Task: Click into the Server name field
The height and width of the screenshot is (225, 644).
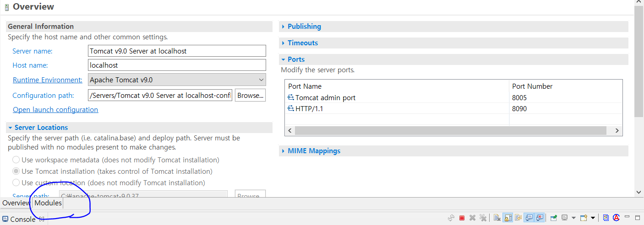Action: 177,51
